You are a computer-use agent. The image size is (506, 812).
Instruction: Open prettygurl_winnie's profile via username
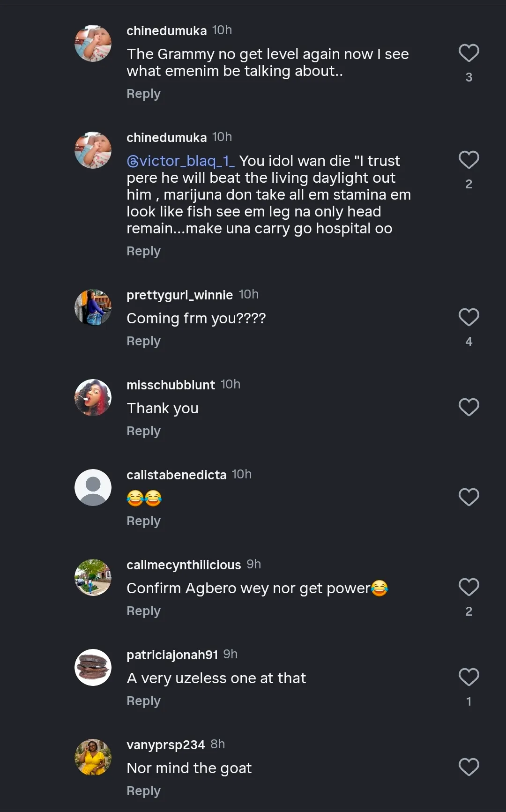pos(179,295)
